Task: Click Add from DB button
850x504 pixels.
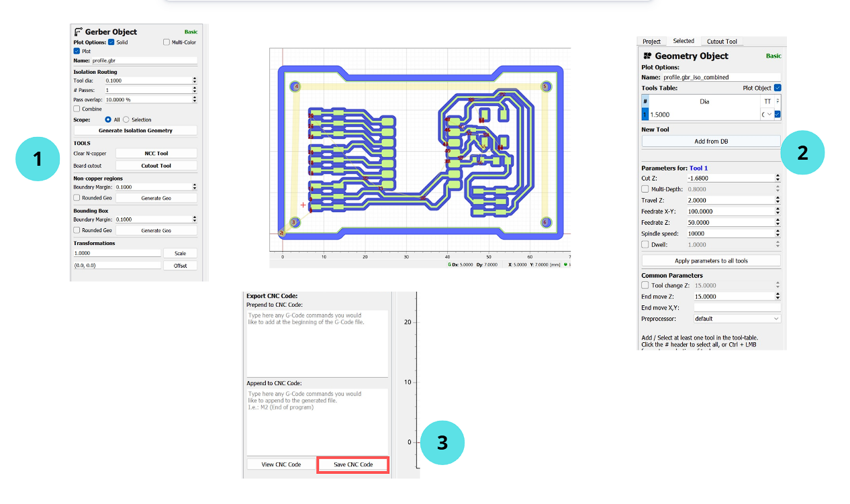Action: click(711, 142)
